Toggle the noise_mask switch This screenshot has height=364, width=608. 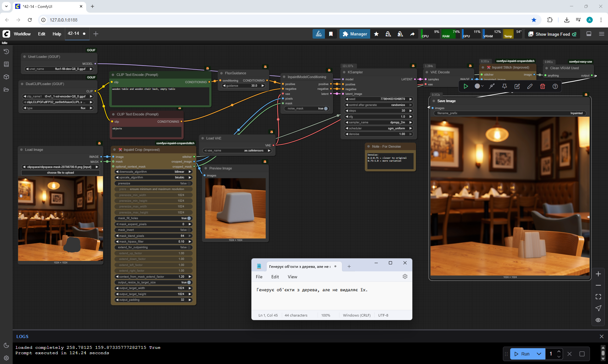325,108
